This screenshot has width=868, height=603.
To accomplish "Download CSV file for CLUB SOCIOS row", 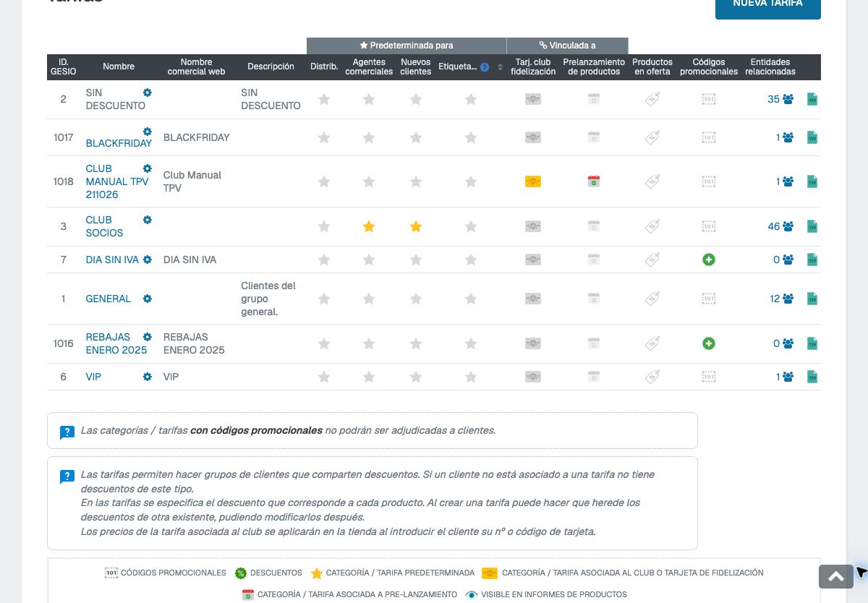I will 812,226.
